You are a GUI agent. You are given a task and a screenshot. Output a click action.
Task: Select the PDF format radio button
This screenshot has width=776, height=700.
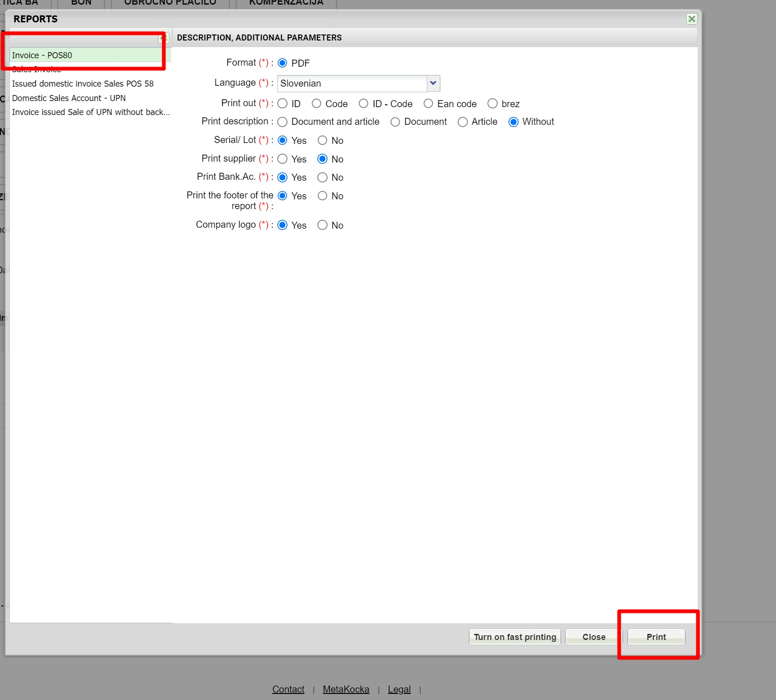tap(282, 63)
